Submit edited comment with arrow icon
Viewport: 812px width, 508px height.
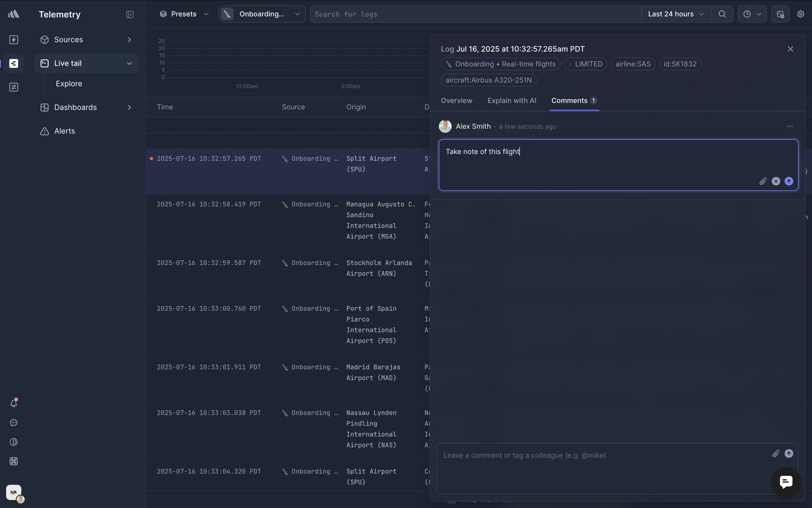coord(789,181)
